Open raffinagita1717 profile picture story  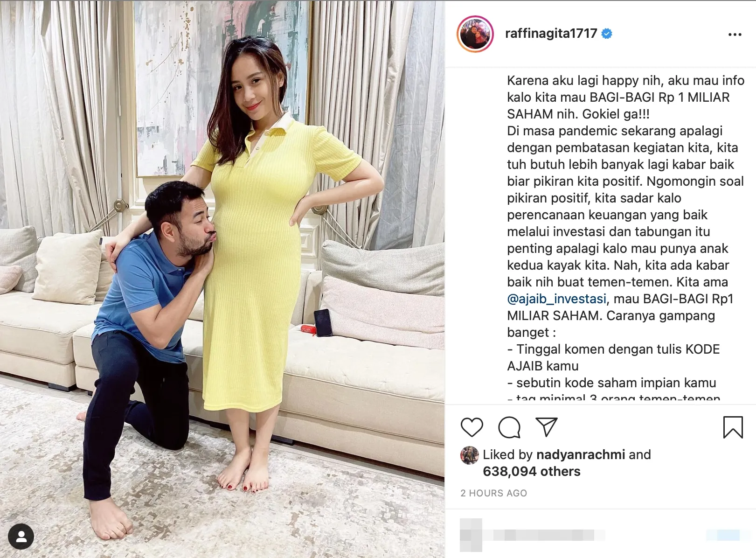[x=475, y=34]
